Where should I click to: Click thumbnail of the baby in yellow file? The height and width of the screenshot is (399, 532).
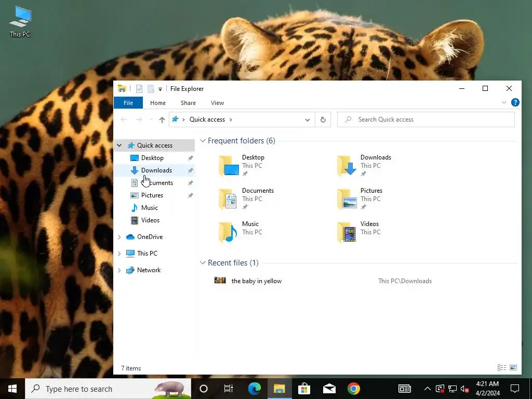point(220,280)
